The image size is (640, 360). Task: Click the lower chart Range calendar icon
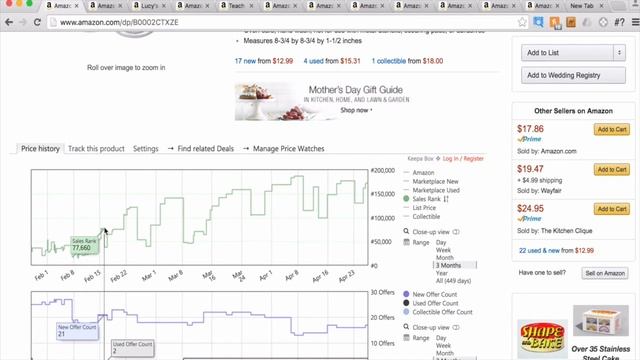pyautogui.click(x=406, y=338)
